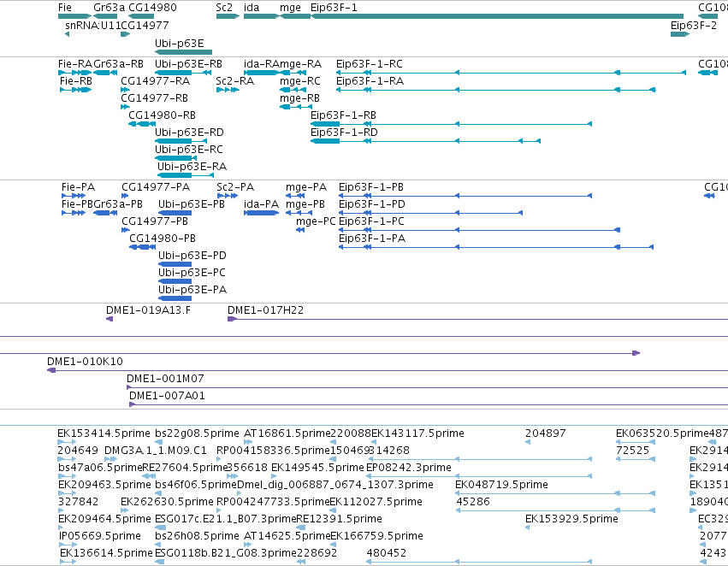
Task: Click EST EK063520.5prime
Action: (x=662, y=433)
